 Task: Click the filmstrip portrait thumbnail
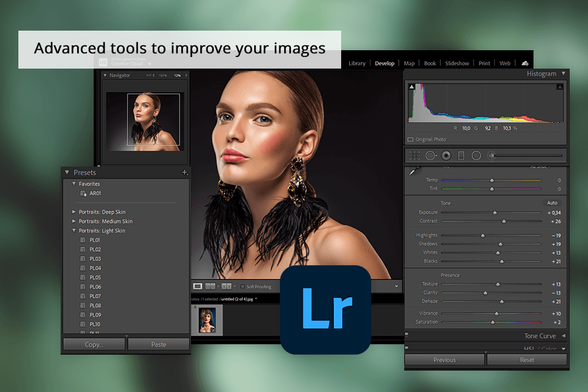207,320
